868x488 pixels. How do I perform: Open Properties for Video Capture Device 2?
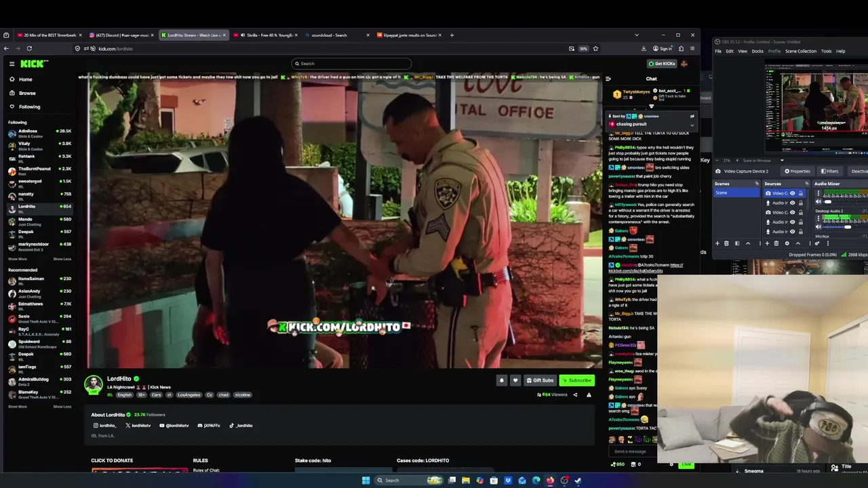tap(797, 171)
